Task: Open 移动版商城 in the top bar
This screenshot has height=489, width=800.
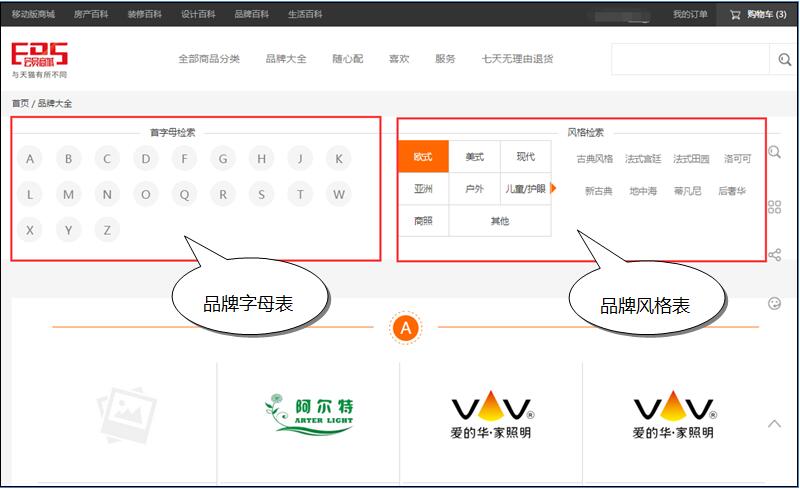Action: coord(33,14)
